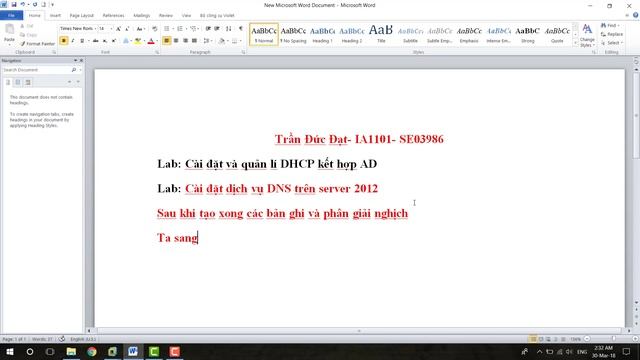
Task: Click the Paste icon
Action: 9,29
